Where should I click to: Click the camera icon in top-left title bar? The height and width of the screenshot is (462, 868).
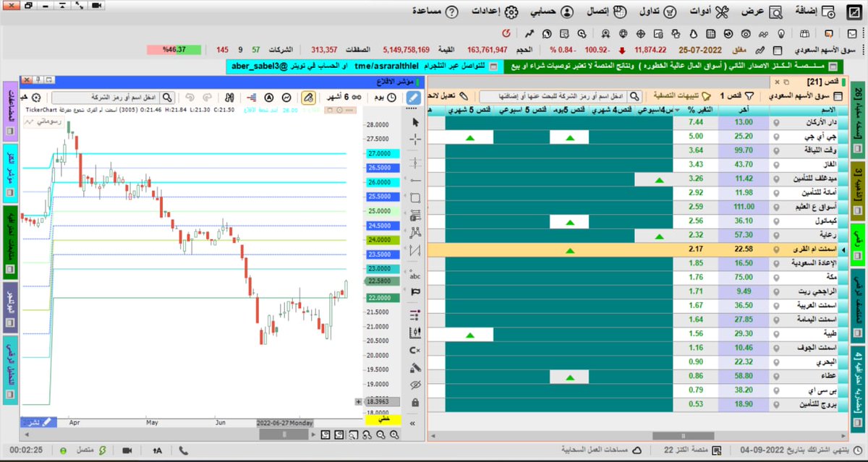coord(97,6)
